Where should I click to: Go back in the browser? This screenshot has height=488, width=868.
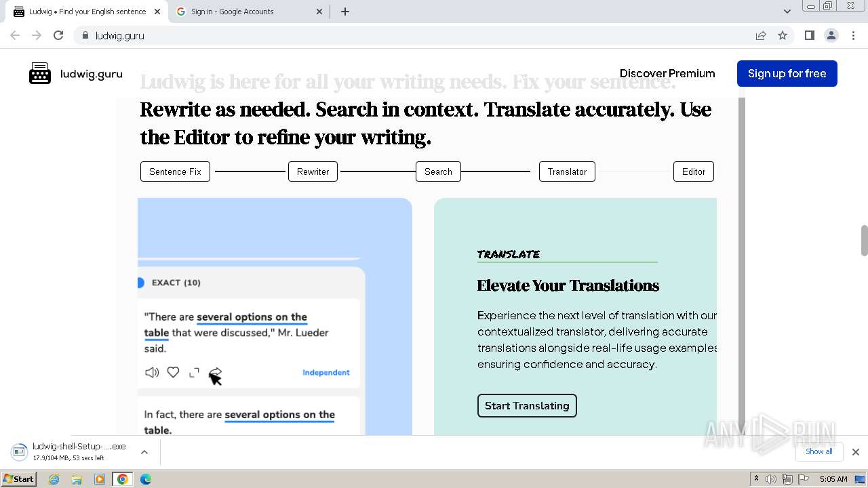click(15, 35)
